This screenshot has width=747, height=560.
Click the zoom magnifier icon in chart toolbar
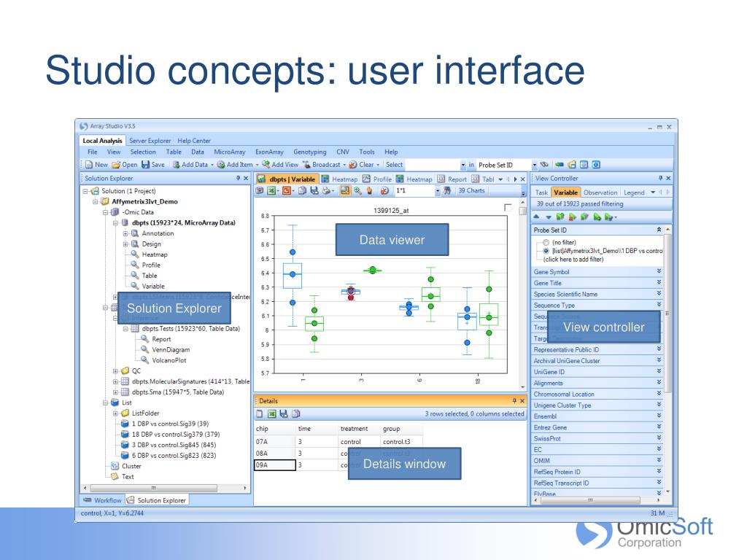coord(357,191)
